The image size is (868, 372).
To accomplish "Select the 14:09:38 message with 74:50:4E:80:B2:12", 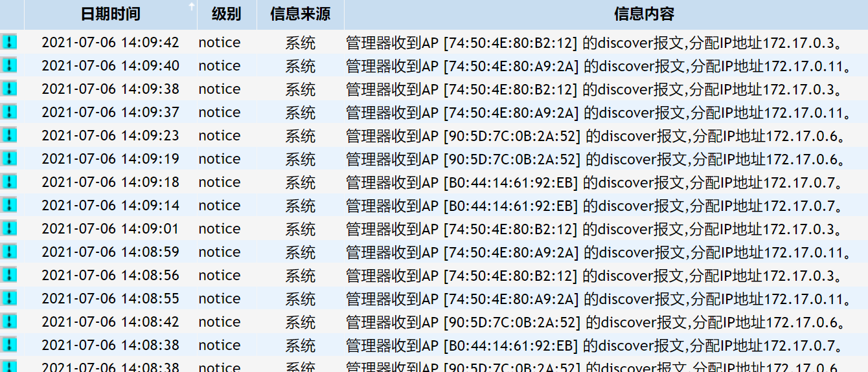I will [595, 90].
